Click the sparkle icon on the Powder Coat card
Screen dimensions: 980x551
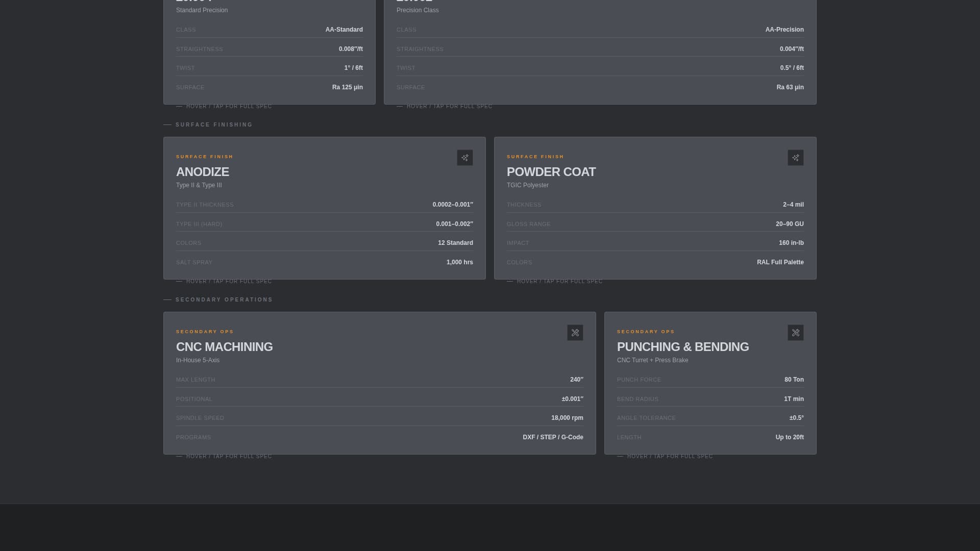click(x=796, y=158)
